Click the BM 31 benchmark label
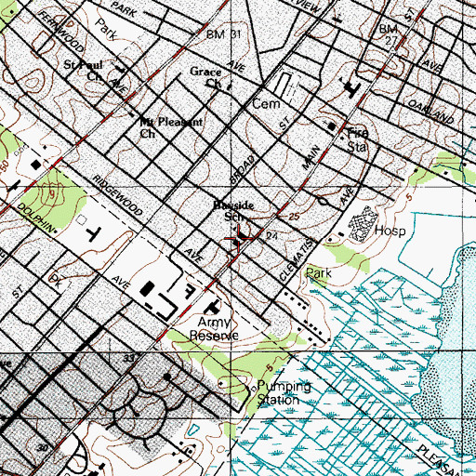476x476 pixels. coord(223,34)
